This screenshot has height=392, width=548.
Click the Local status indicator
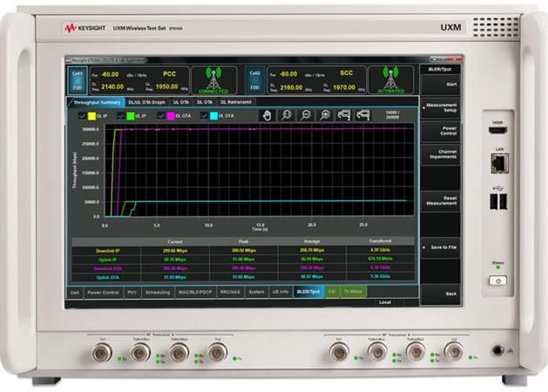(x=384, y=302)
